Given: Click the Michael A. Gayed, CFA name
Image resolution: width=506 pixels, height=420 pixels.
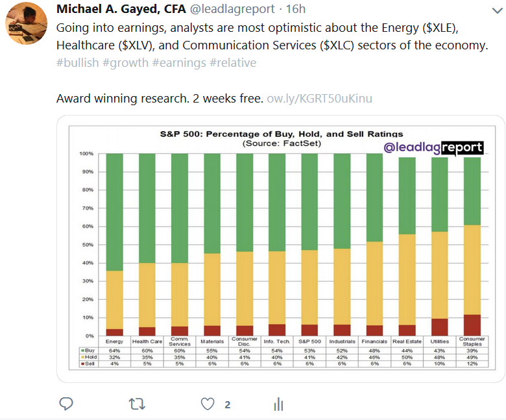Looking at the screenshot, I should tap(121, 10).
